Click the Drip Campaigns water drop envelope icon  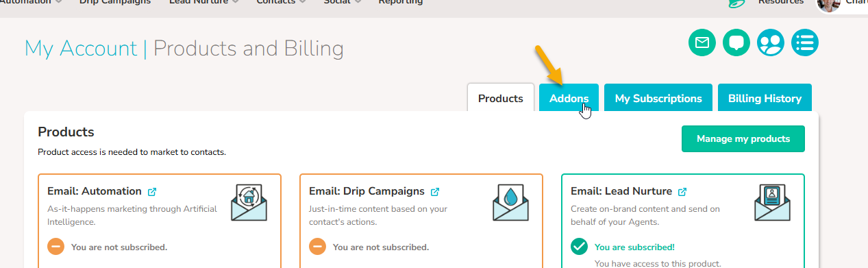coord(511,203)
